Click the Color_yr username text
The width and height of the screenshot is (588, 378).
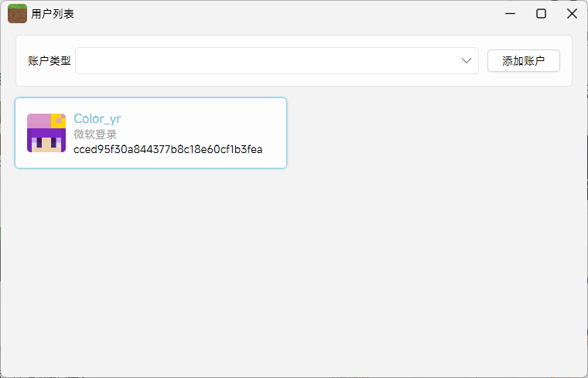[x=97, y=119]
